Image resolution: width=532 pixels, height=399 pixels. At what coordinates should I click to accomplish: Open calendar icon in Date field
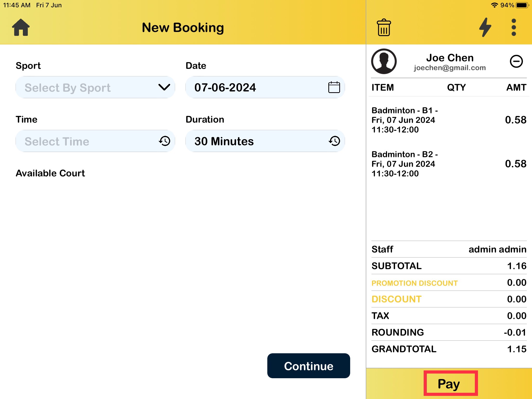(x=334, y=87)
